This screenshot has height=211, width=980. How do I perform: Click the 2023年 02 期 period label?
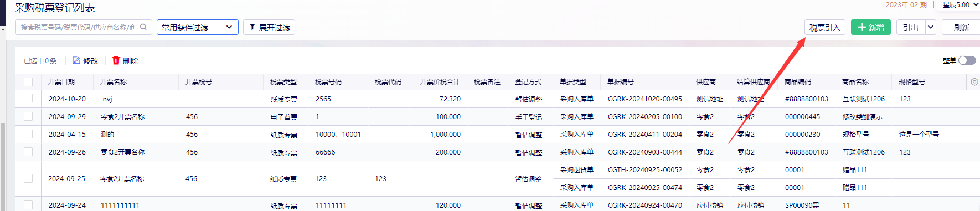click(906, 4)
